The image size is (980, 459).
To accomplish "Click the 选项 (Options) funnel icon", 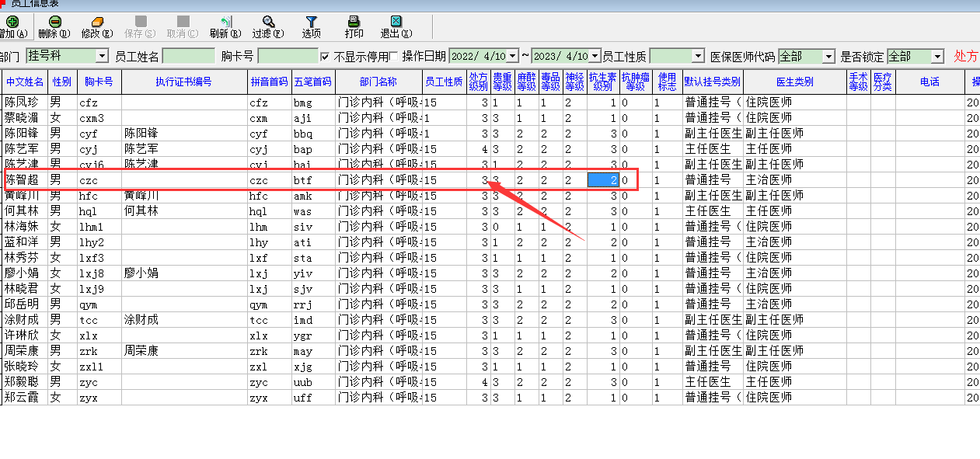I will click(311, 22).
